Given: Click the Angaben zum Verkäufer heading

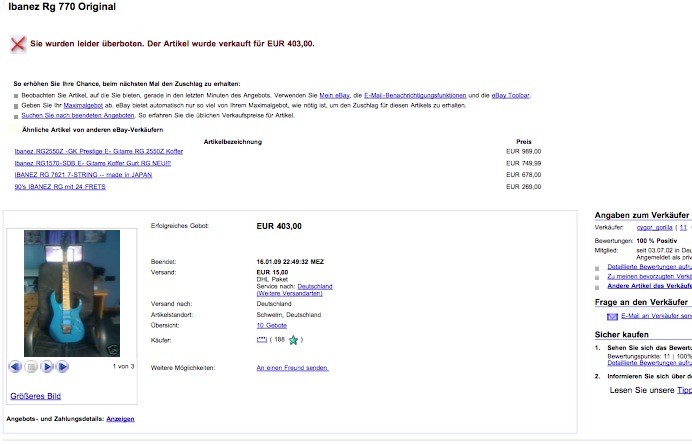Looking at the screenshot, I should point(642,215).
